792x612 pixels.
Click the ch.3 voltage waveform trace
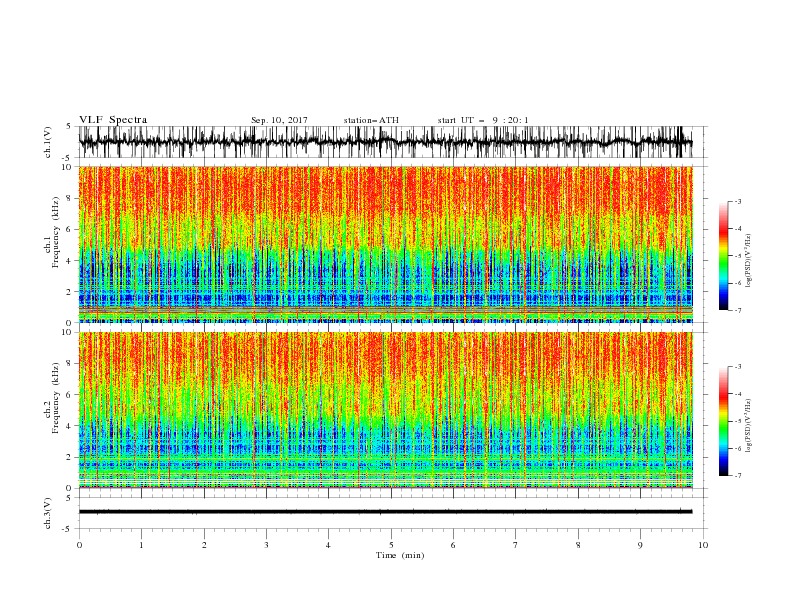point(385,512)
